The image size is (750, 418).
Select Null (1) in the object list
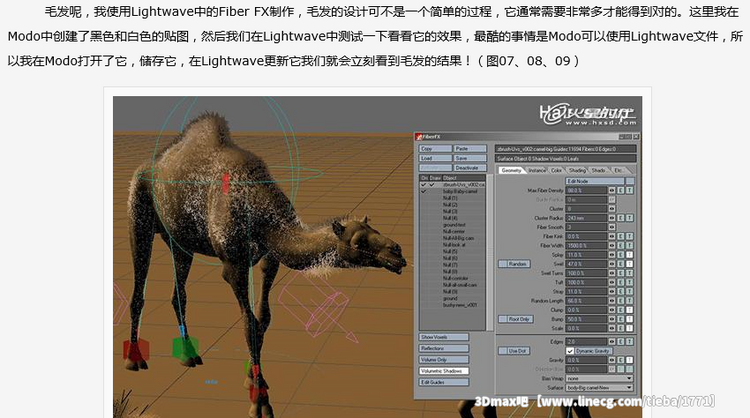pyautogui.click(x=450, y=198)
